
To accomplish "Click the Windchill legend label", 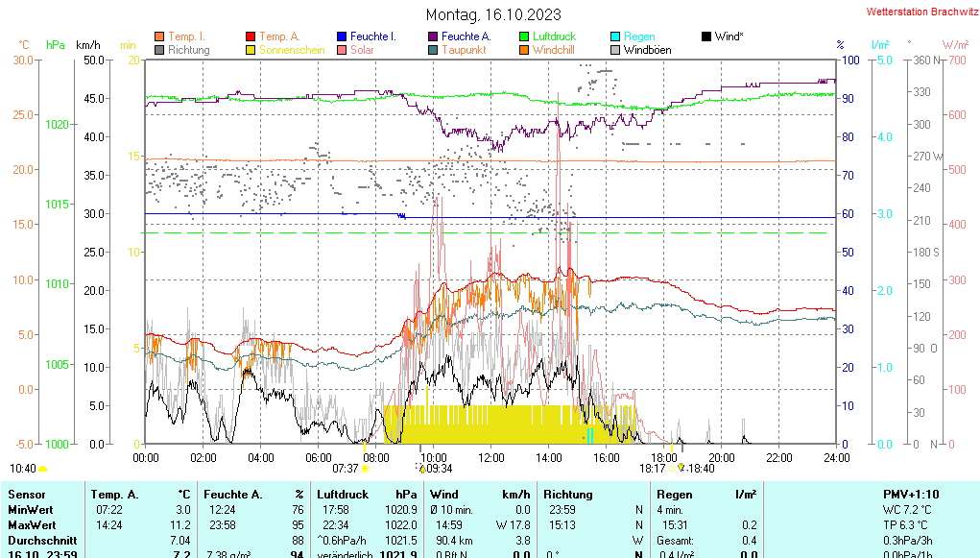I will [x=554, y=50].
